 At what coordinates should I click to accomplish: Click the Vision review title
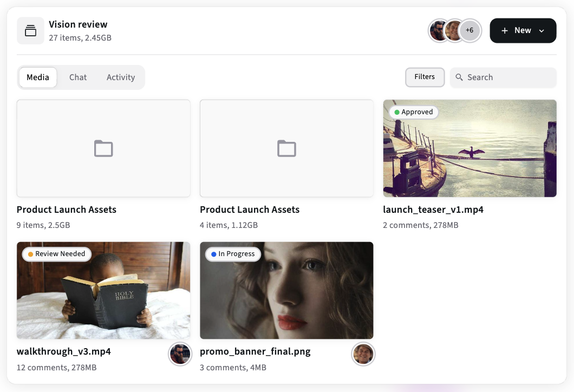pyautogui.click(x=78, y=24)
